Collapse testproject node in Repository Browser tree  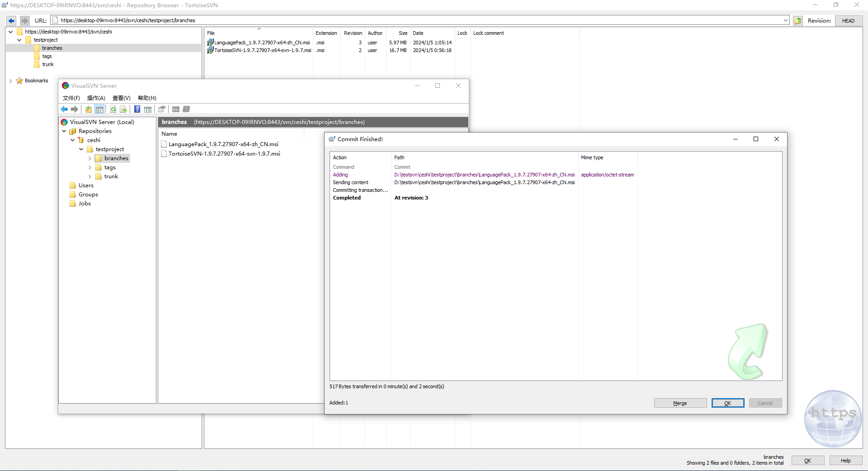19,40
